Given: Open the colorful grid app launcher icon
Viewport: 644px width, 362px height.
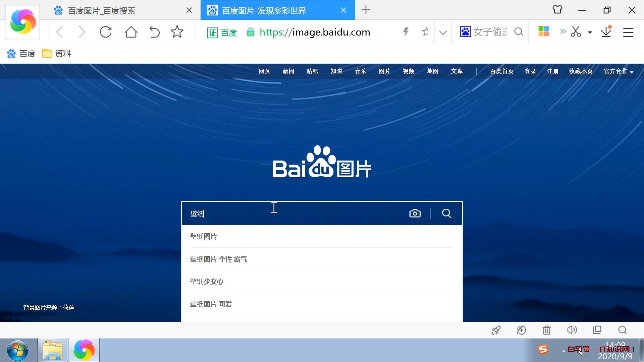Looking at the screenshot, I should 544,32.
